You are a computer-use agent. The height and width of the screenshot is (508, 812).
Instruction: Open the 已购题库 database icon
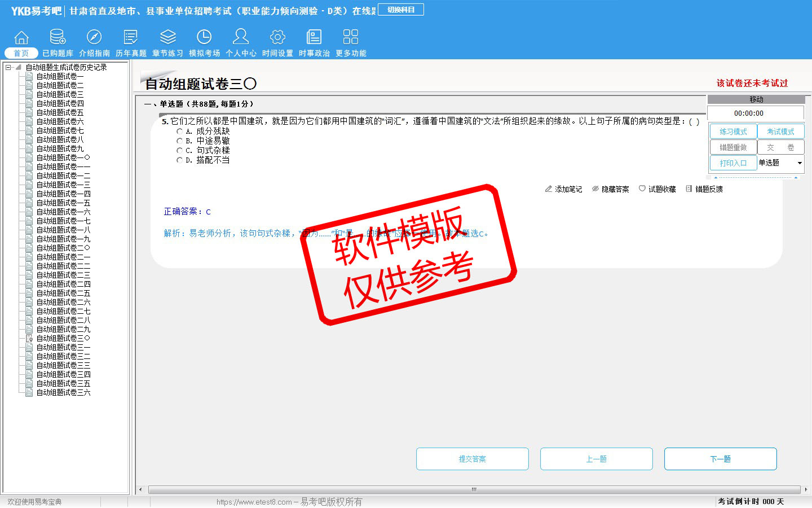click(x=58, y=37)
